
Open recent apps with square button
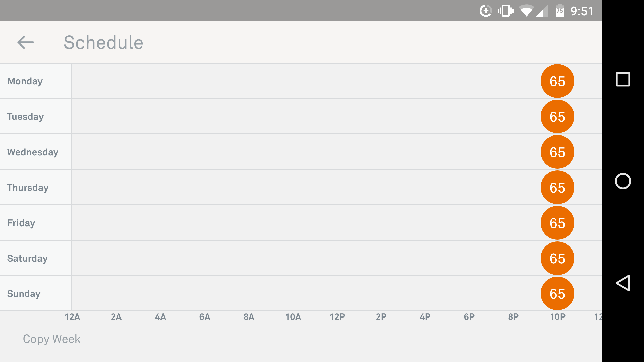(x=623, y=79)
